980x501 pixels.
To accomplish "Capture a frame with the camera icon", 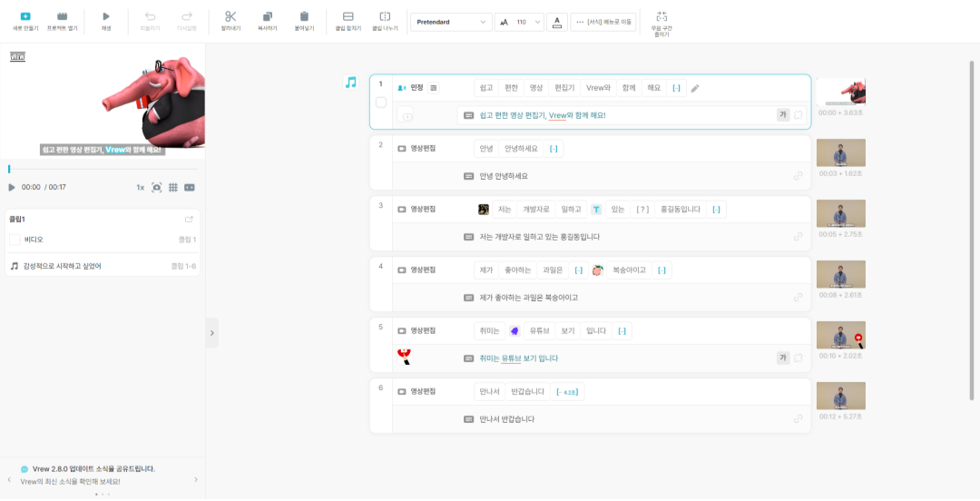I will (x=157, y=187).
